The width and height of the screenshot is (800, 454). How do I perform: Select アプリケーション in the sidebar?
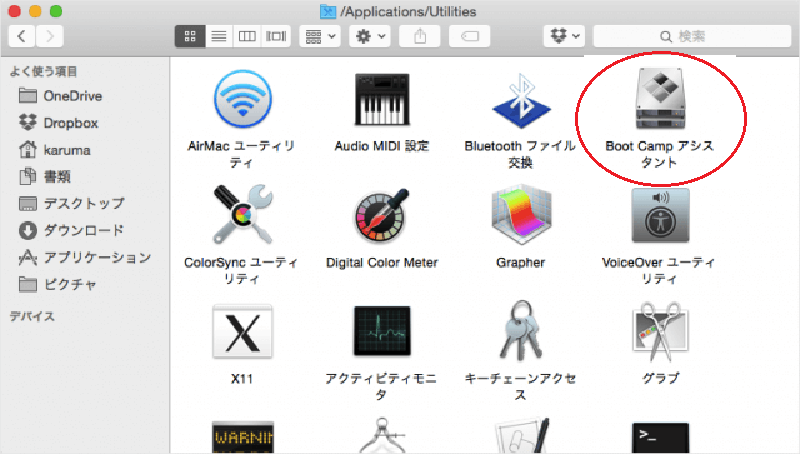pos(85,258)
